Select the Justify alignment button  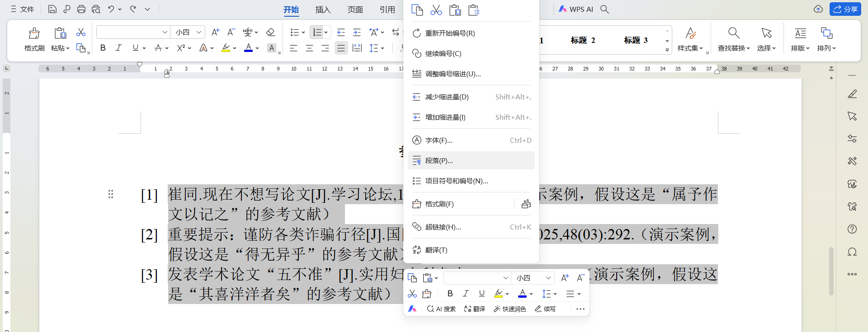click(x=341, y=48)
